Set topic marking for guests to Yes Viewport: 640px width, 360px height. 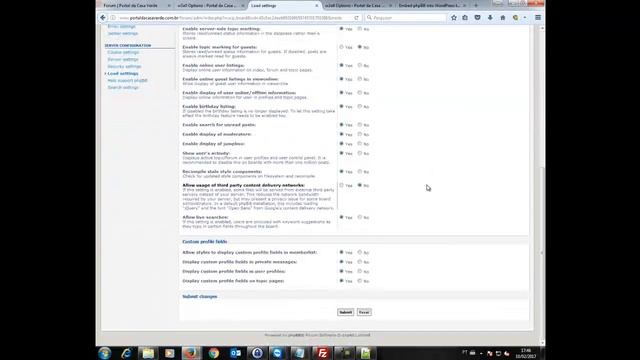click(x=342, y=47)
